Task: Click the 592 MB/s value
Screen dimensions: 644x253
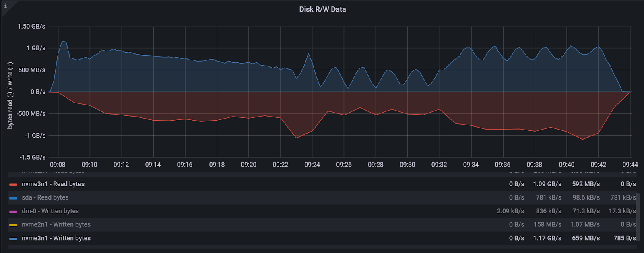Action: click(586, 184)
